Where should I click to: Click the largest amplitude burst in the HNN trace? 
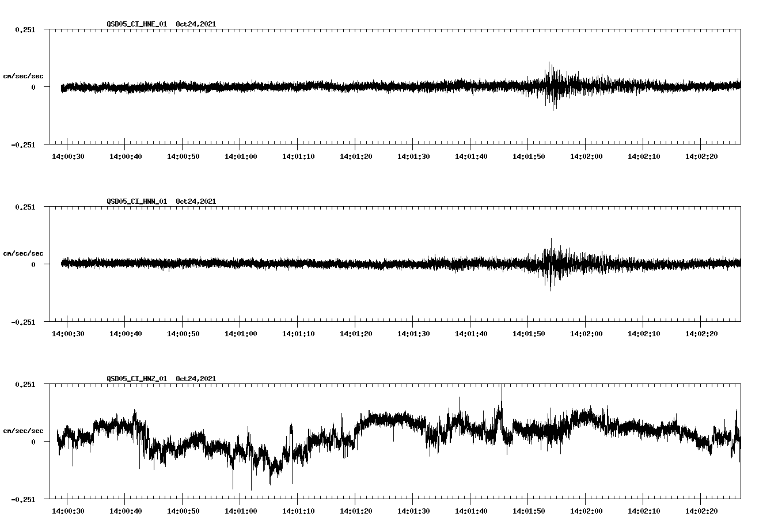click(x=551, y=264)
